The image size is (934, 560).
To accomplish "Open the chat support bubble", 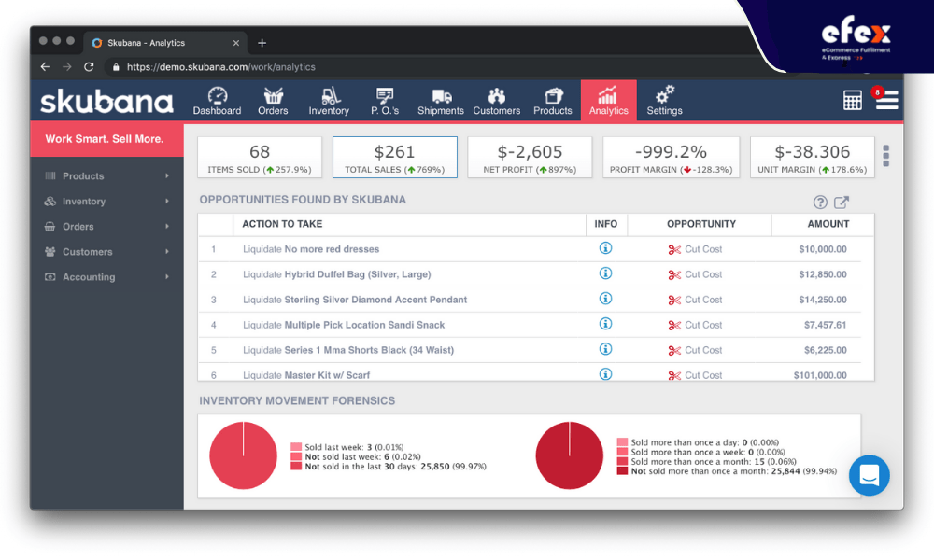I will pos(869,475).
